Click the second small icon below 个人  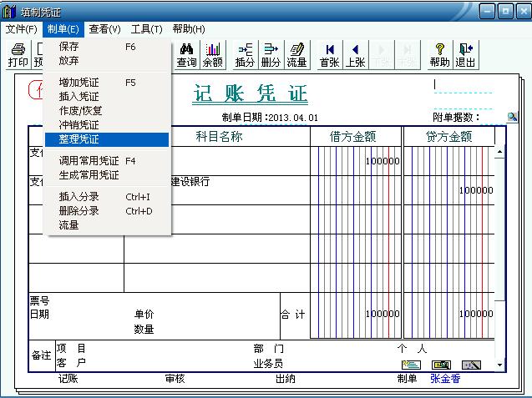[x=441, y=365]
